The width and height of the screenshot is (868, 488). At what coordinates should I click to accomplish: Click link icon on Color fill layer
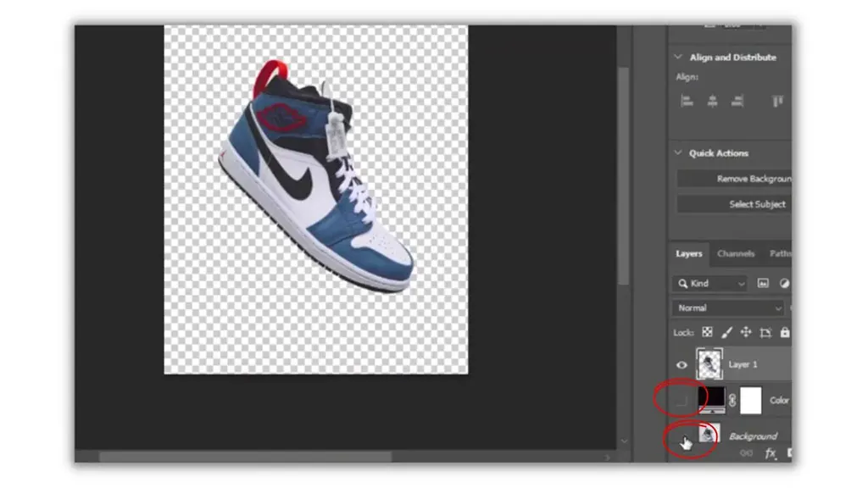coord(732,401)
